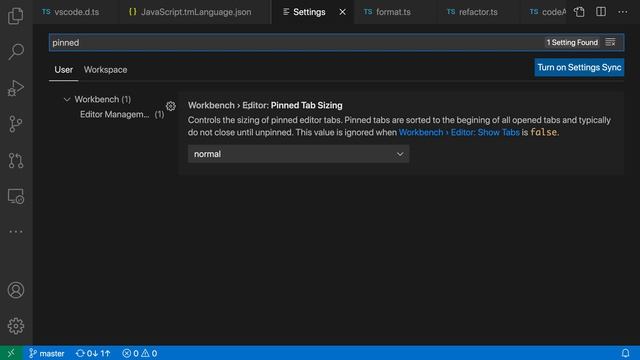Open Settings JSON file icon
Image resolution: width=640 pixels, height=360 pixels.
point(579,12)
